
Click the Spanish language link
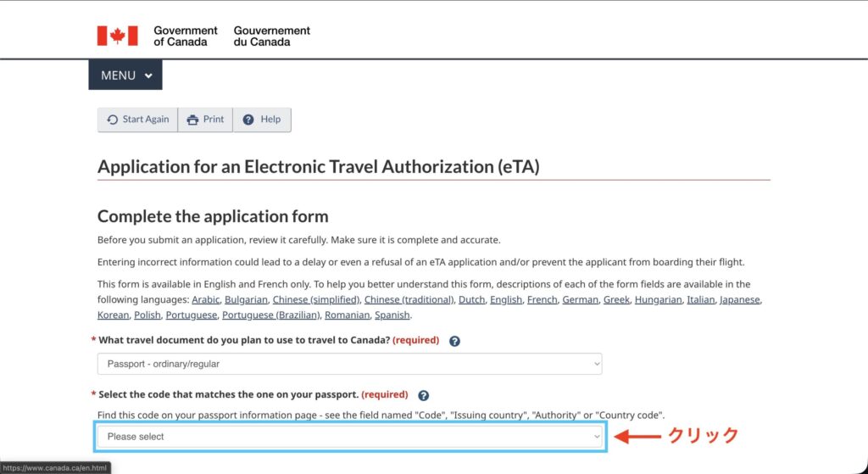[392, 315]
